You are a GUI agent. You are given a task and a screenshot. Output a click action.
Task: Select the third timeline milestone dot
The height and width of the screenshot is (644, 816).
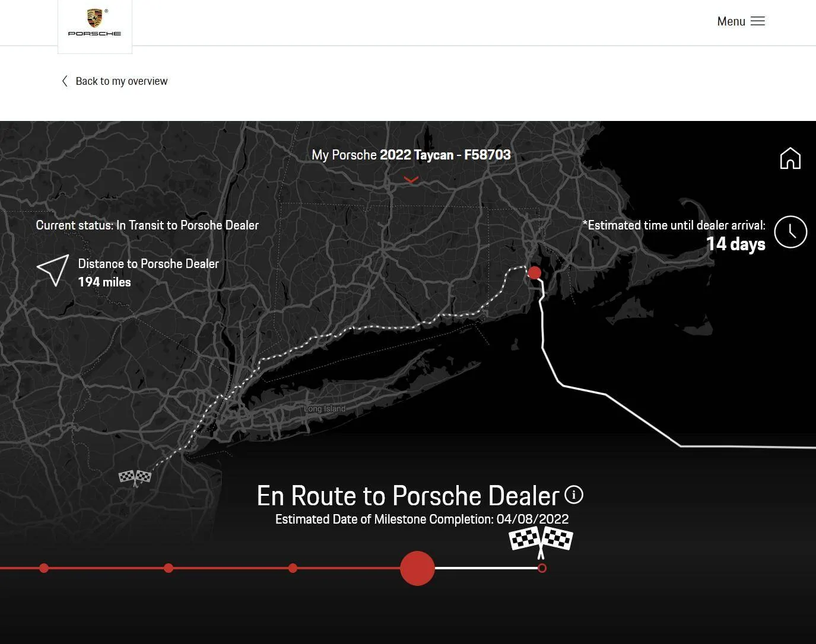click(293, 568)
